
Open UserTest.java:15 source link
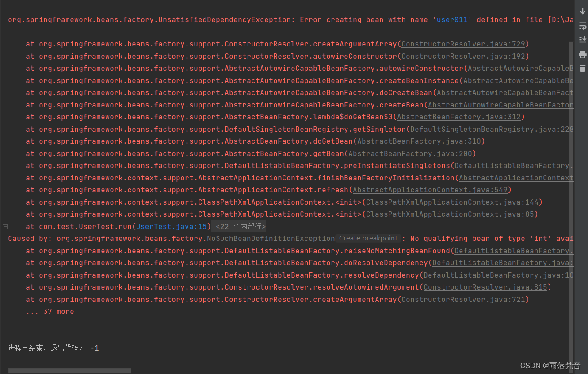pyautogui.click(x=171, y=226)
